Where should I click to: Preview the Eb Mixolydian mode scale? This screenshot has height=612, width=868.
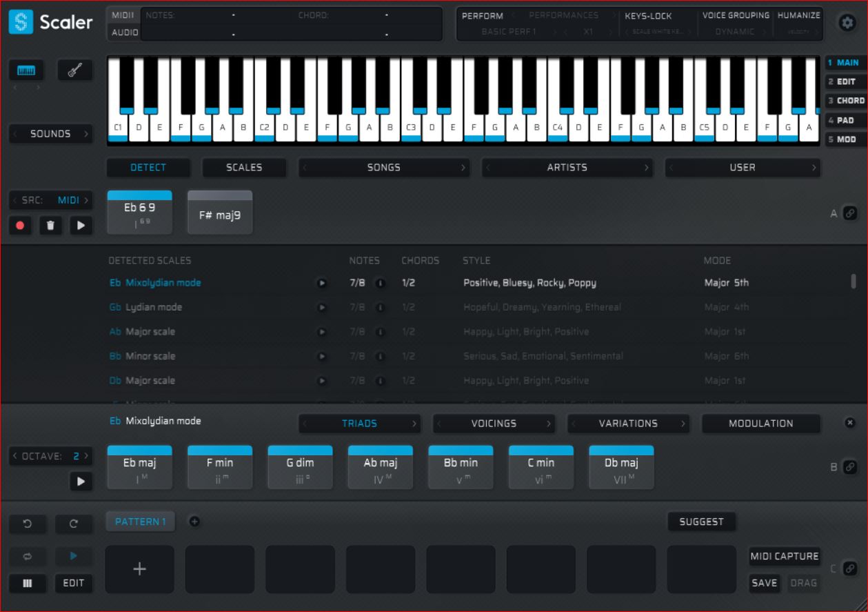(x=321, y=283)
